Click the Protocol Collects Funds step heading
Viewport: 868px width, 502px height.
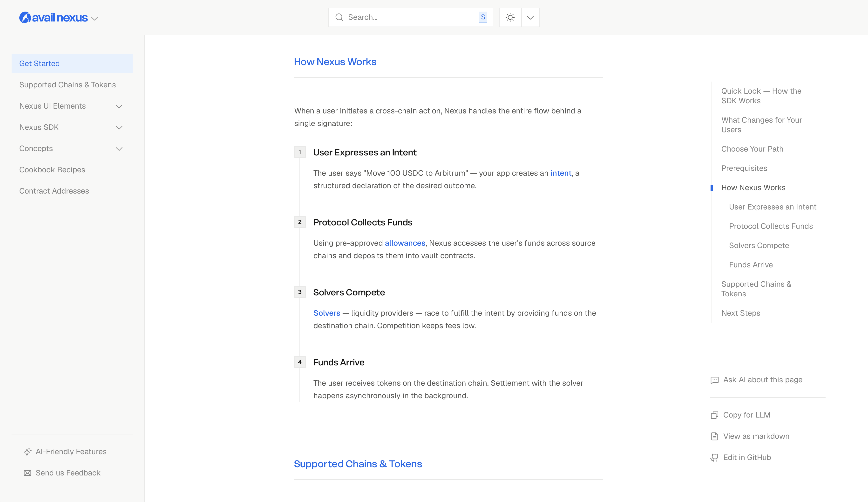point(363,222)
